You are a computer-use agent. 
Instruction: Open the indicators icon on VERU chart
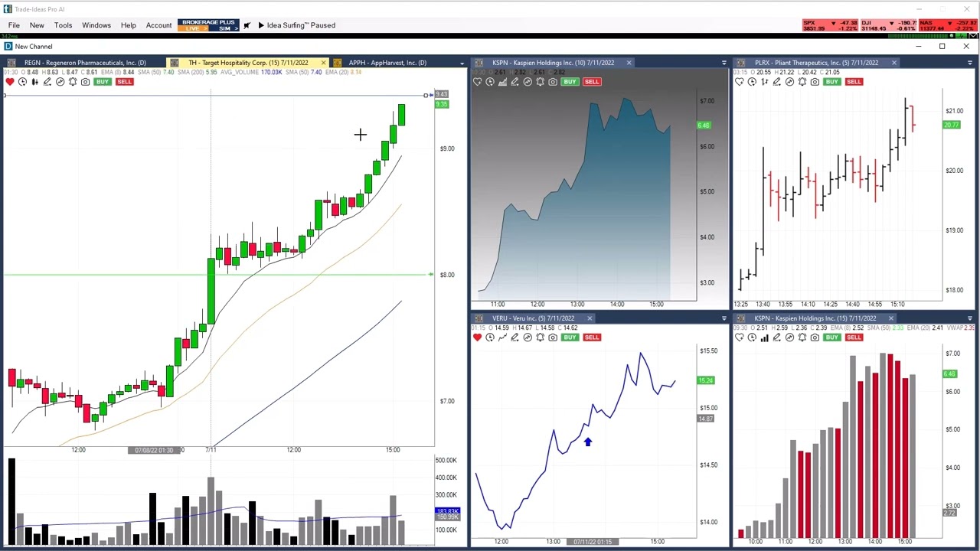coord(528,337)
